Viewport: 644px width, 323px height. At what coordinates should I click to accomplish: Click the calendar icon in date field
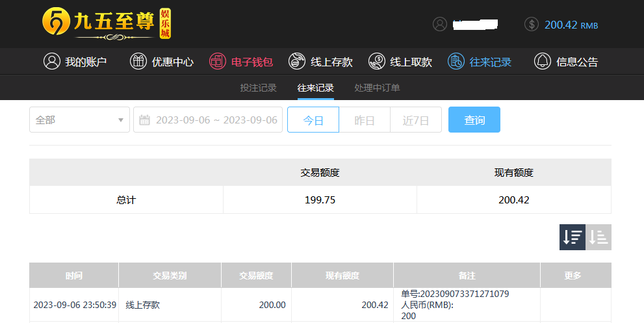click(144, 120)
